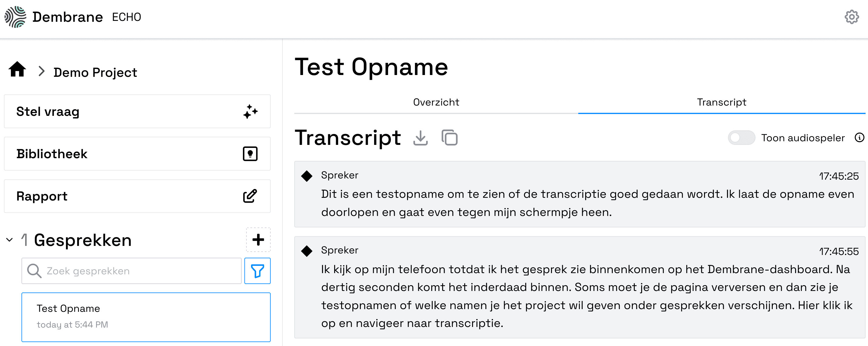Copy the transcript via the copy icon
Screen dimensions: 868x346
(x=449, y=137)
